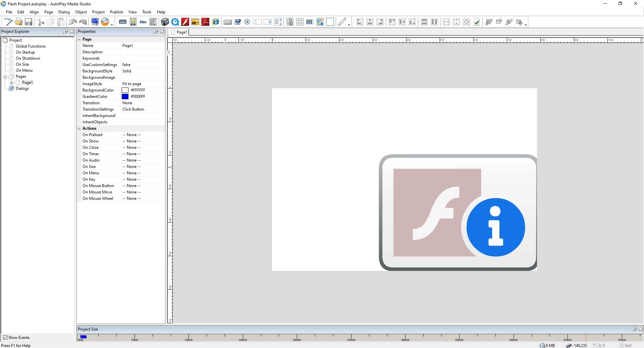The height and width of the screenshot is (348, 644).
Task: Insert a ComboBox object
Action: [x=268, y=22]
